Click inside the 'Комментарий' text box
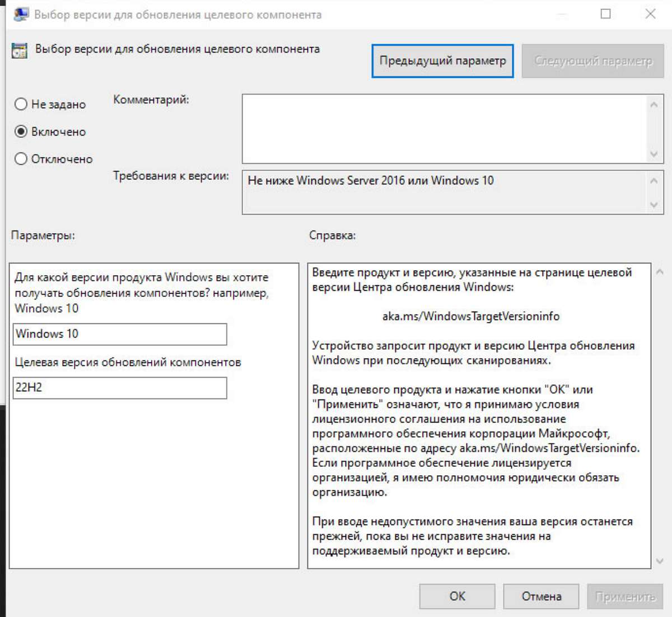Viewport: 672px width, 617px height. tap(445, 129)
